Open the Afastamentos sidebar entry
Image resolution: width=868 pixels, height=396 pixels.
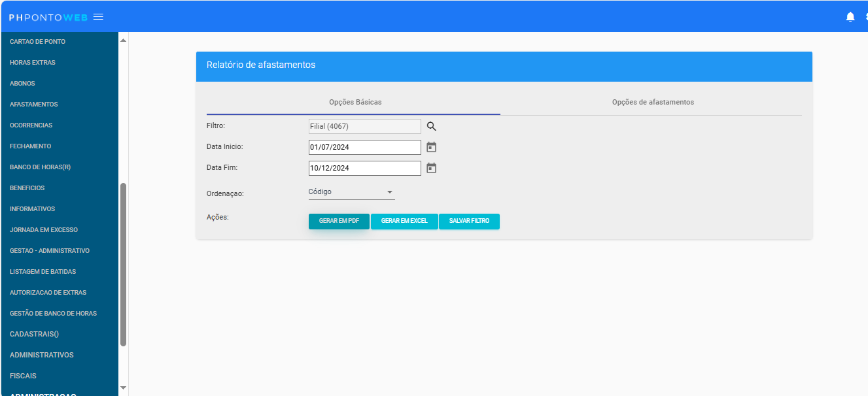33,104
